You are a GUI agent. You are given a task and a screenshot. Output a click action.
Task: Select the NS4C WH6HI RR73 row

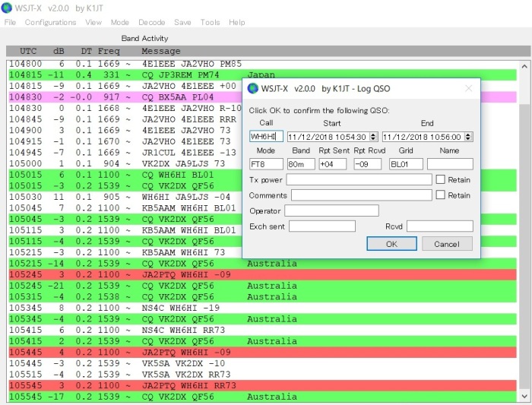(x=263, y=330)
